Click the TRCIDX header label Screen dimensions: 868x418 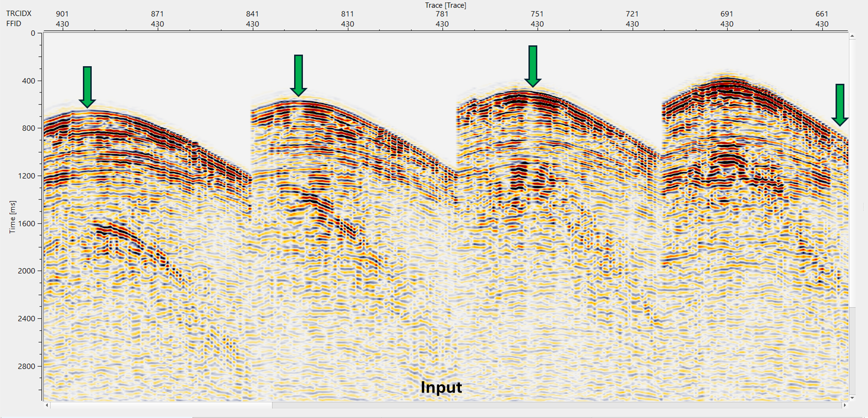(20, 13)
